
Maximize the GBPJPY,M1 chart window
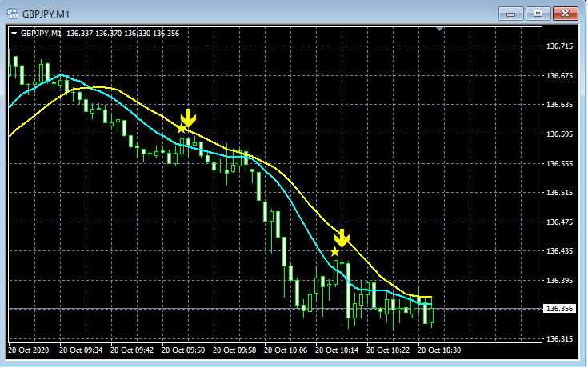538,14
